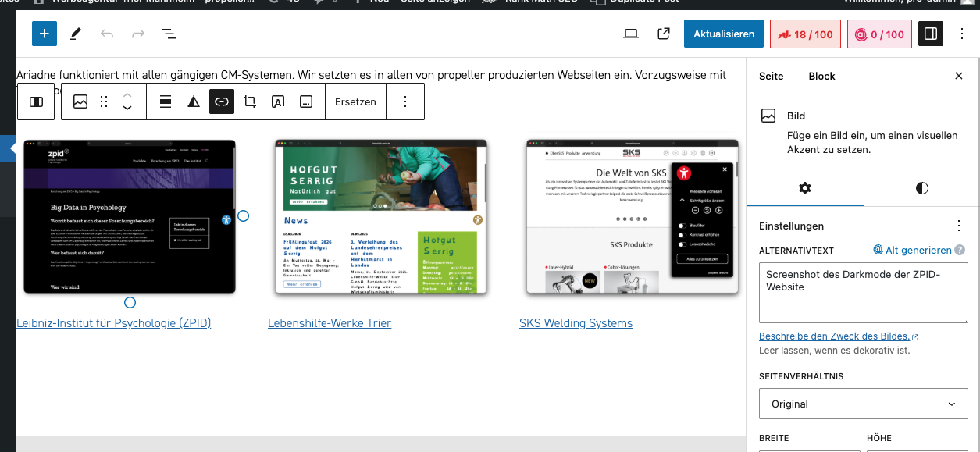Open the block toolbar three-dot options
Image resolution: width=980 pixels, height=452 pixels.
[404, 101]
